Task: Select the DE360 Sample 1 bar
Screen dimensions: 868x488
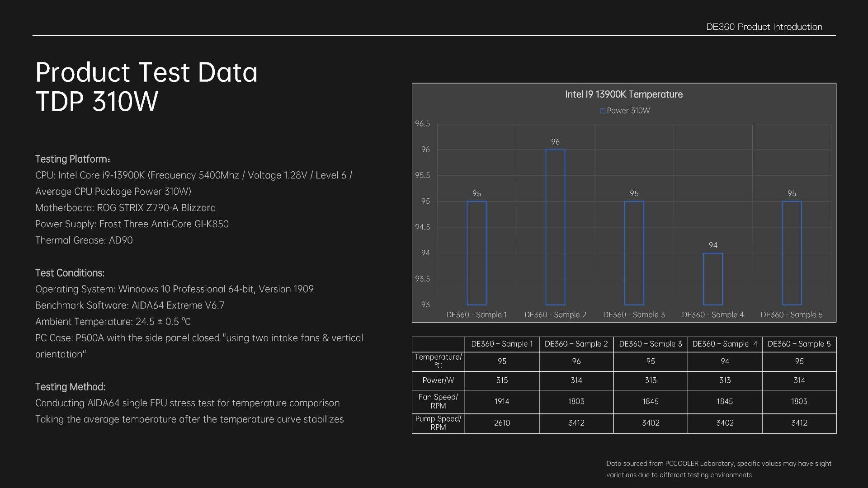Action: pyautogui.click(x=476, y=253)
